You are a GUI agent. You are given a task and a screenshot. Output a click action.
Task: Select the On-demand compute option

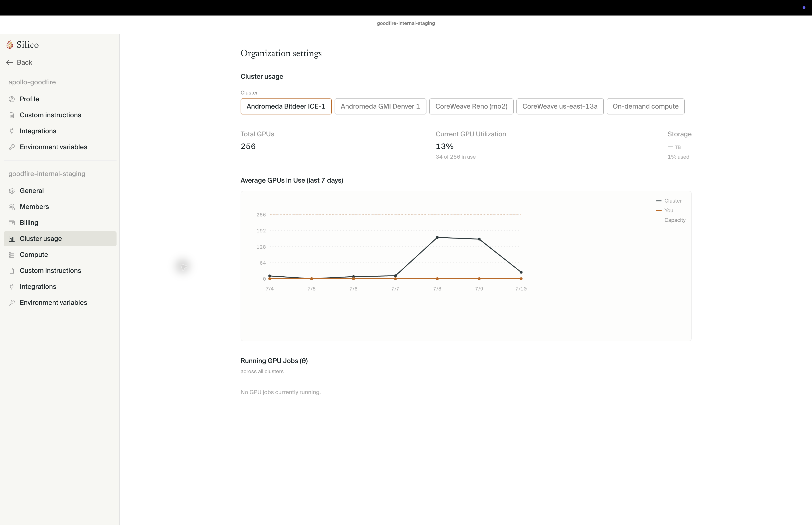point(645,107)
